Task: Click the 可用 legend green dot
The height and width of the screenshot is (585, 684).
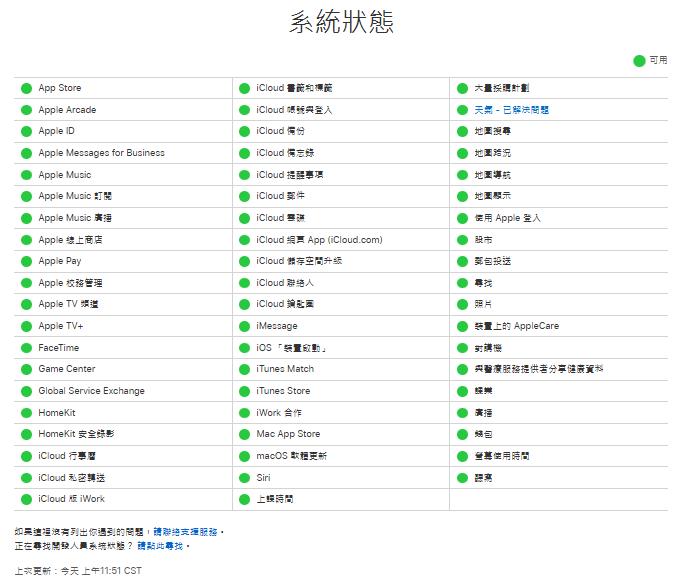Action: pyautogui.click(x=639, y=61)
